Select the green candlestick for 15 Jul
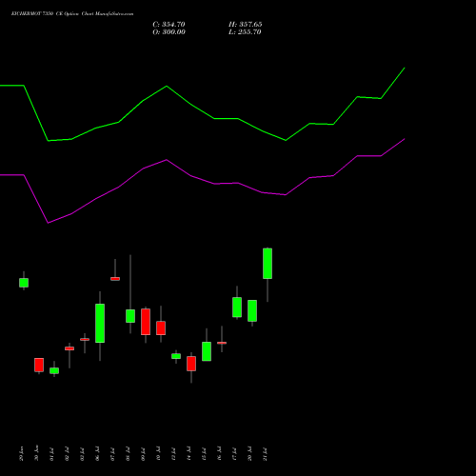This screenshot has height=476, width=476. point(207,351)
